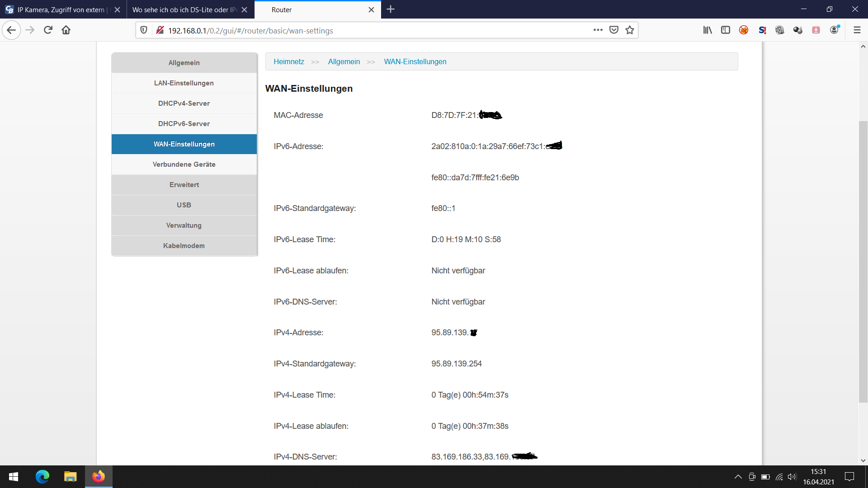
Task: Open Firefox account icon
Action: pyautogui.click(x=835, y=30)
